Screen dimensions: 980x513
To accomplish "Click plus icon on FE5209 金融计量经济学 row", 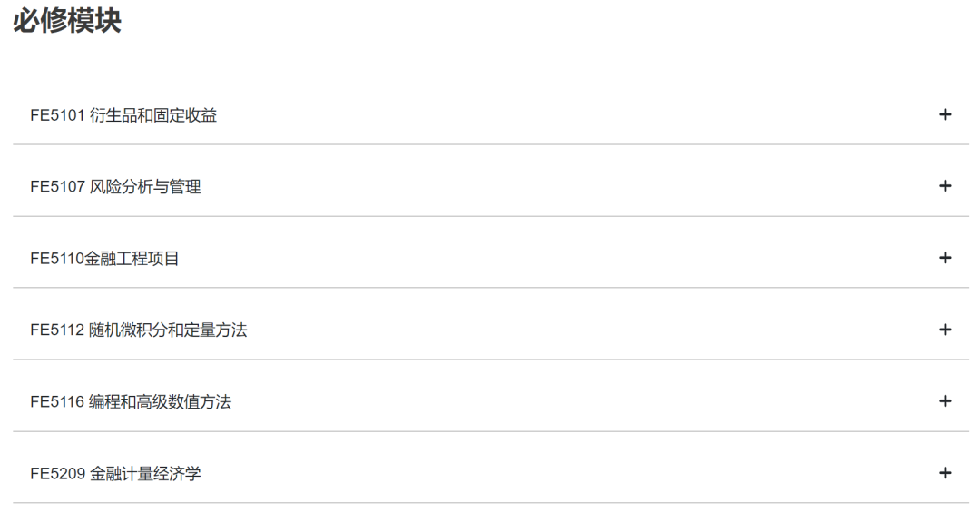I will coord(945,473).
